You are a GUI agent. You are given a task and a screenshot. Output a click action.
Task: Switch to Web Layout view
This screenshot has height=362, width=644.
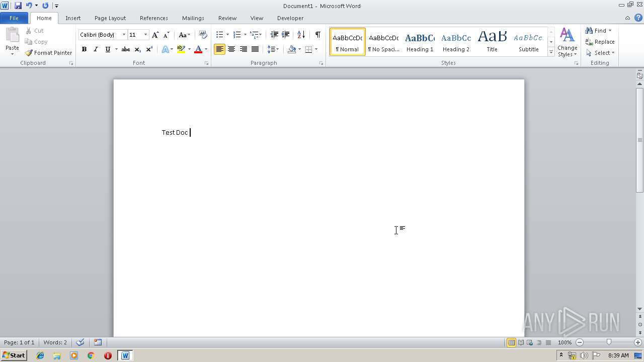point(529,342)
